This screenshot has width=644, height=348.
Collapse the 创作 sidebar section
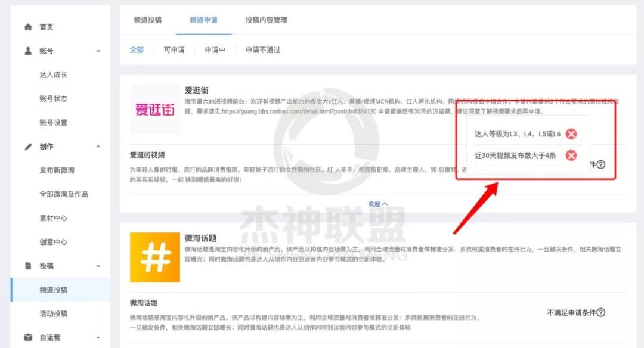point(98,147)
